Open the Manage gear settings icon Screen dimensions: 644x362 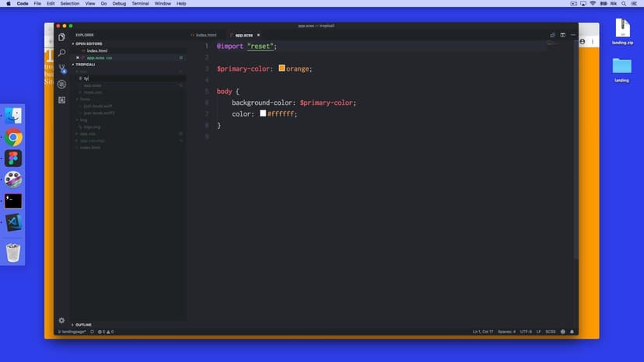61,320
